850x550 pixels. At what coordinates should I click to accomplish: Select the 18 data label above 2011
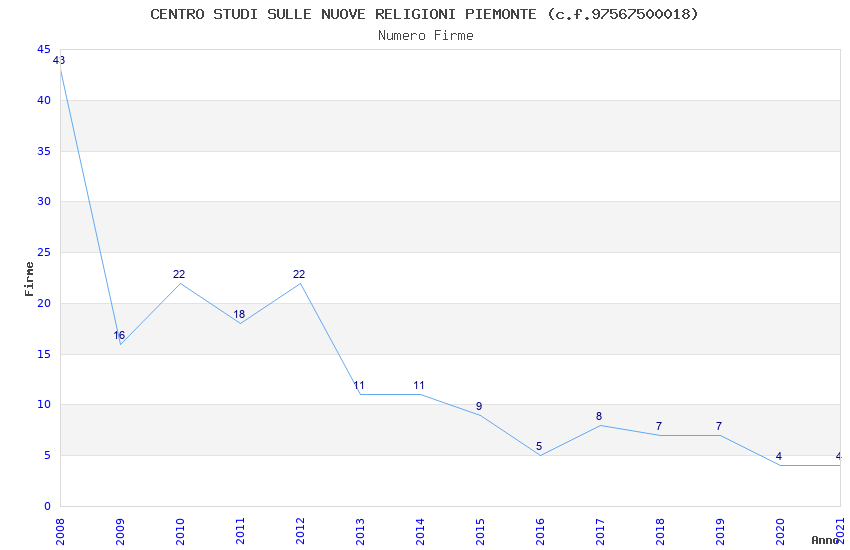pyautogui.click(x=239, y=314)
